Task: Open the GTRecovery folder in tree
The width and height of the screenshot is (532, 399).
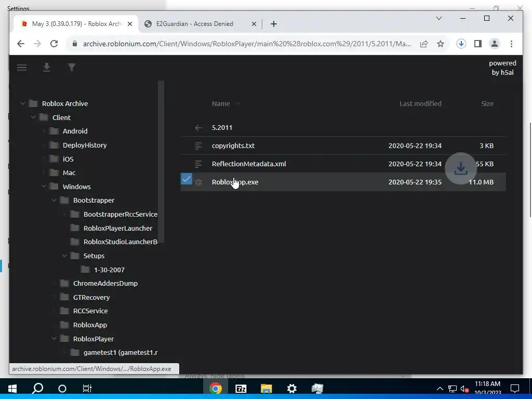Action: tap(91, 297)
